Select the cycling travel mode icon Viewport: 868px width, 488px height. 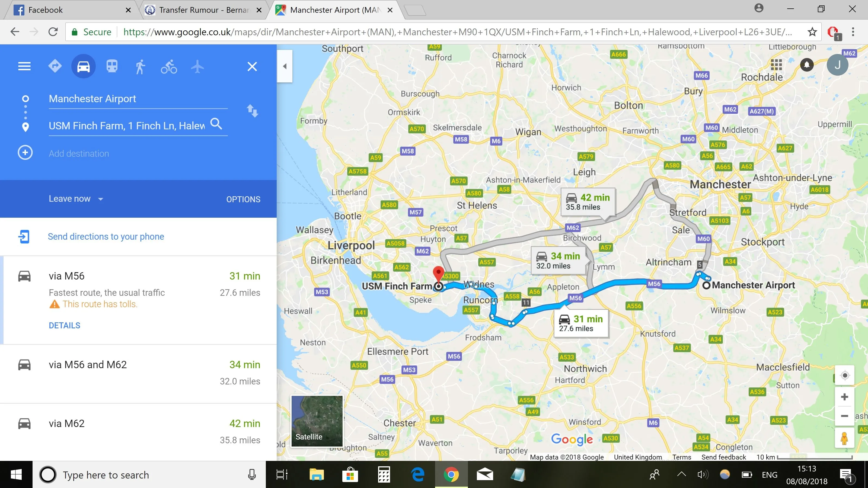click(x=169, y=66)
